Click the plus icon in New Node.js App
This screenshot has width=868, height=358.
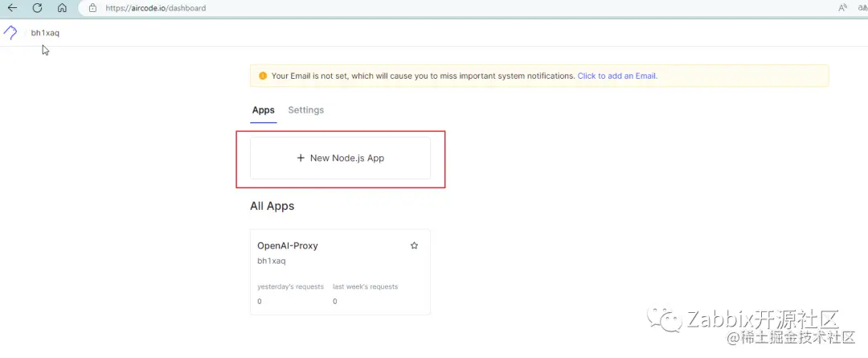(301, 158)
